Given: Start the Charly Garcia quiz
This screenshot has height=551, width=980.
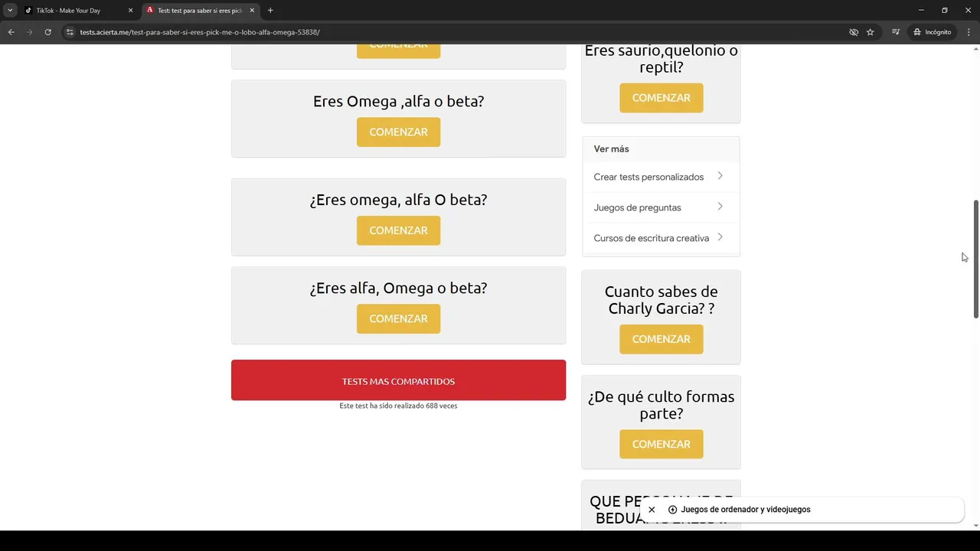Looking at the screenshot, I should 661,339.
